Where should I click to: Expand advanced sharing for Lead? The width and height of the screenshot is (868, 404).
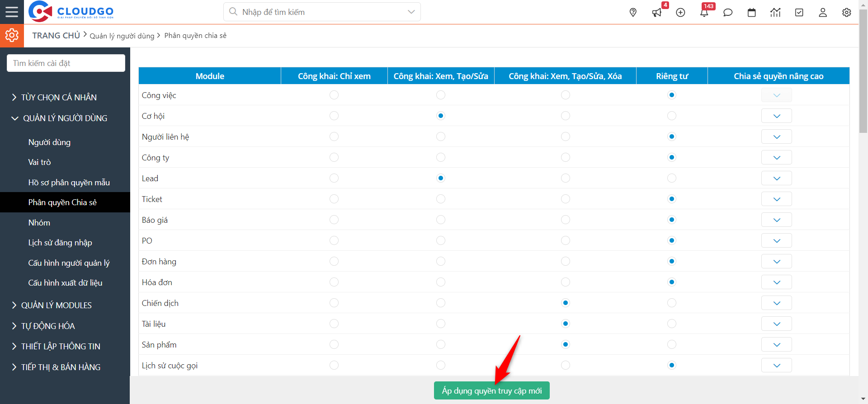[777, 178]
